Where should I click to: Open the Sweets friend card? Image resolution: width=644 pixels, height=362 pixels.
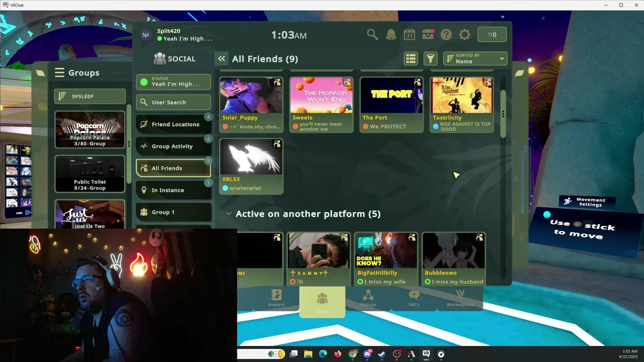pyautogui.click(x=321, y=105)
